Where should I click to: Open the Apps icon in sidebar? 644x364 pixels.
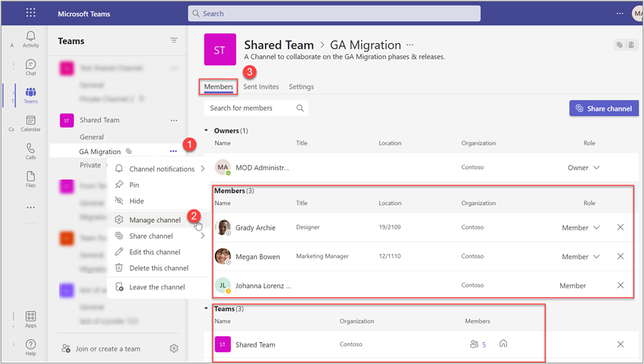point(31,319)
